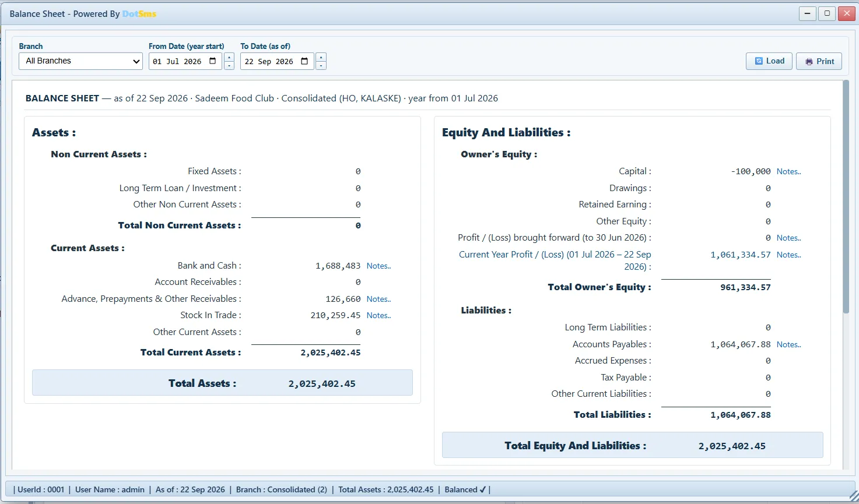859x504 pixels.
Task: Decrease From Date with down stepper arrow
Action: [229, 65]
